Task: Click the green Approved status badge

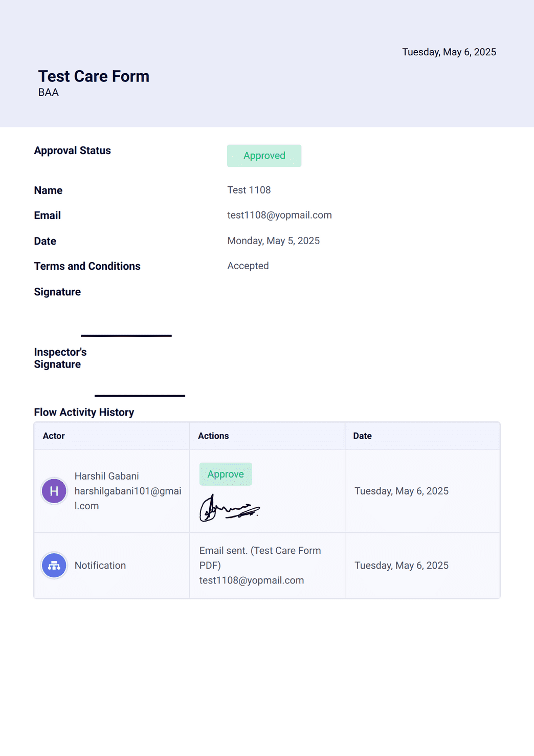Action: coord(264,156)
